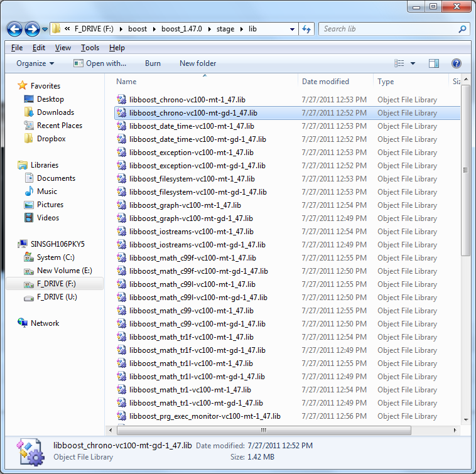
Task: Expand the arrow after F_DRIVE (F:) breadcrumb
Action: 121,29
